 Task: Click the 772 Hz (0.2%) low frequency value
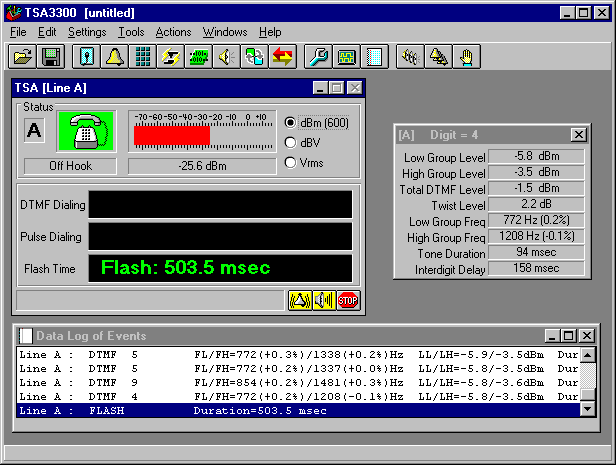click(536, 220)
